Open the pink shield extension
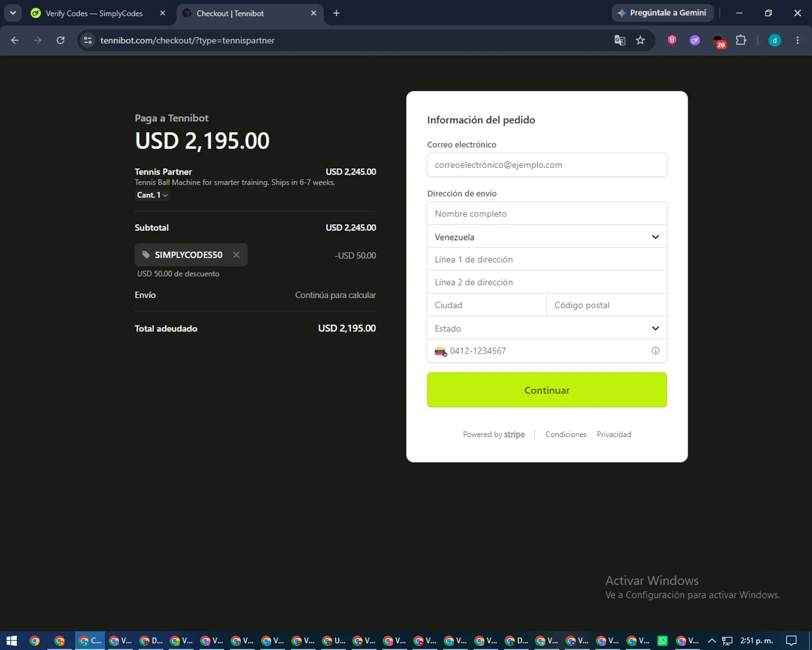This screenshot has width=812, height=650. [x=672, y=40]
